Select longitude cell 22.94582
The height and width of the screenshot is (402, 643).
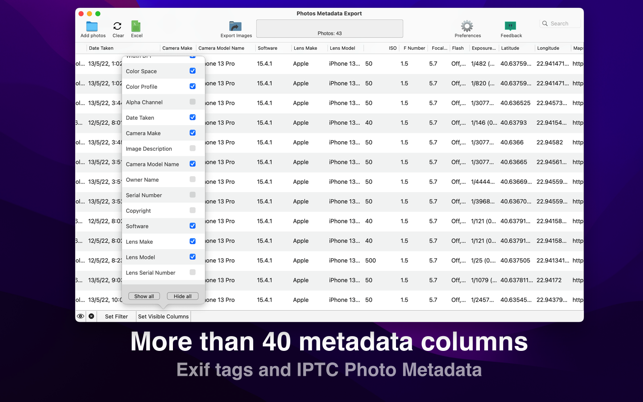(550, 142)
